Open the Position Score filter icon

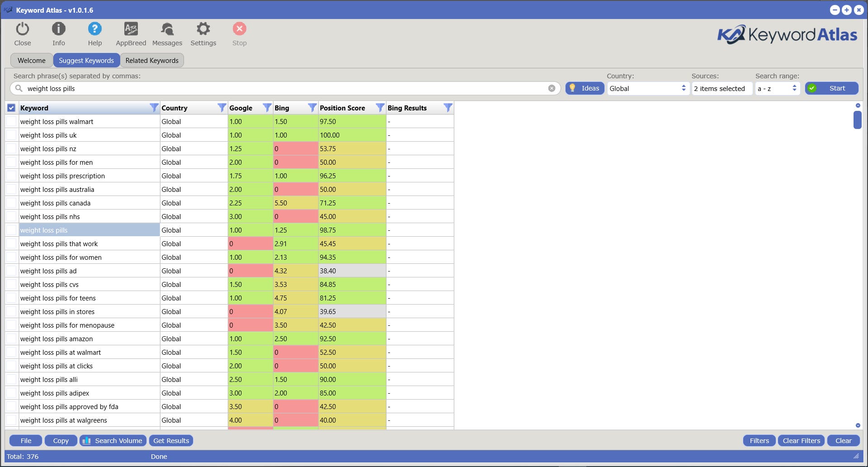click(380, 108)
